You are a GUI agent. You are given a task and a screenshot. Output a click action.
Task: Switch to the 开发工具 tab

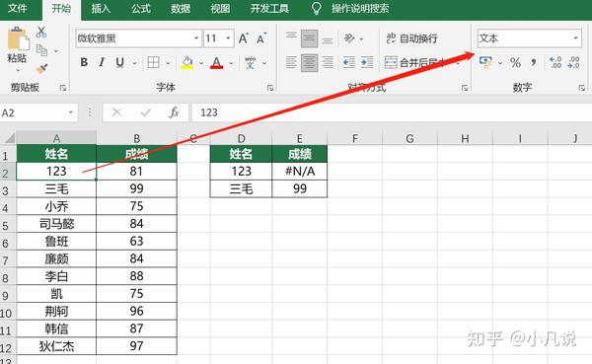(x=269, y=8)
